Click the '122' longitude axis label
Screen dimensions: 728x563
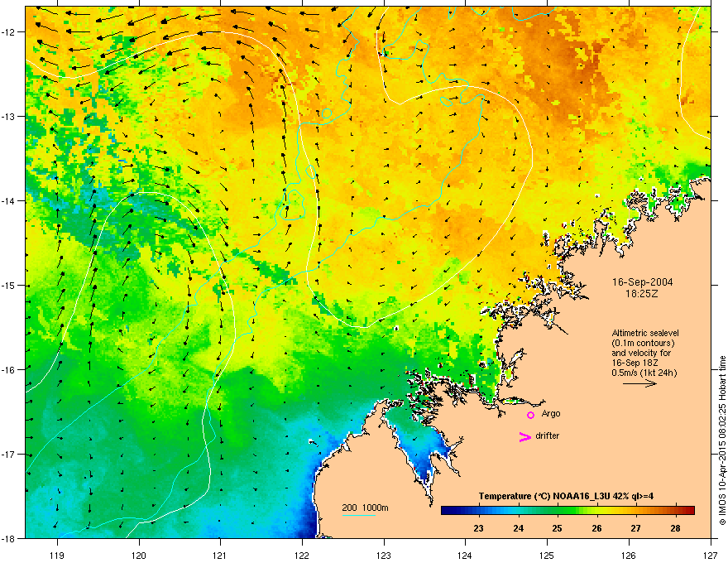(x=302, y=555)
